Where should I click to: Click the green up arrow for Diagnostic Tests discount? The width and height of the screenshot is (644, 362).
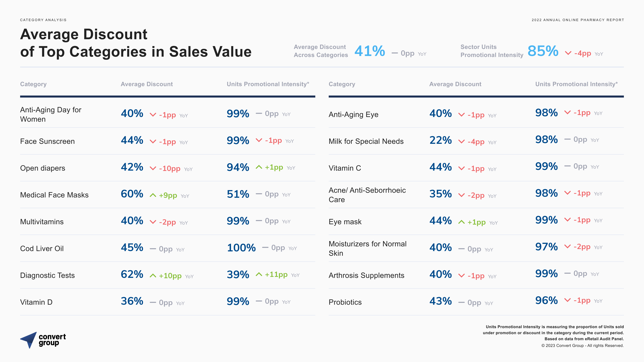(153, 276)
